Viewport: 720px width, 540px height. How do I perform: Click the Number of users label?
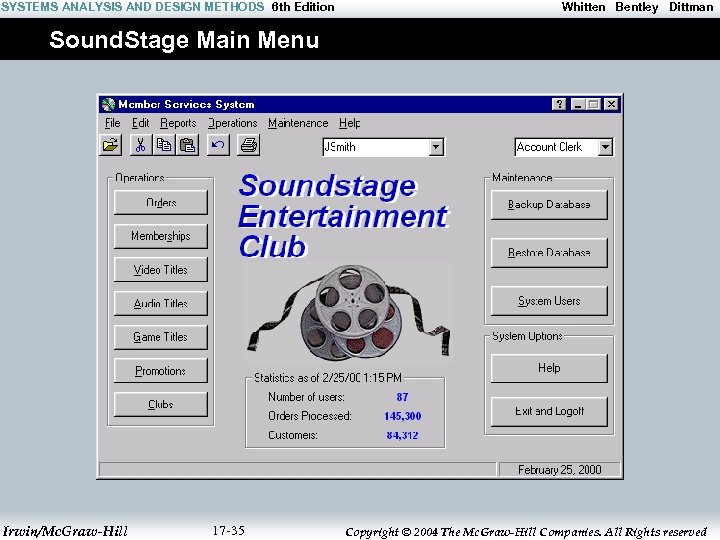[x=306, y=397]
